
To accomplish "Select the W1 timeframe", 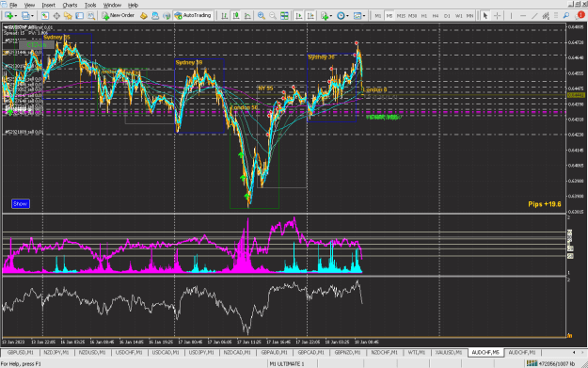I will point(458,16).
